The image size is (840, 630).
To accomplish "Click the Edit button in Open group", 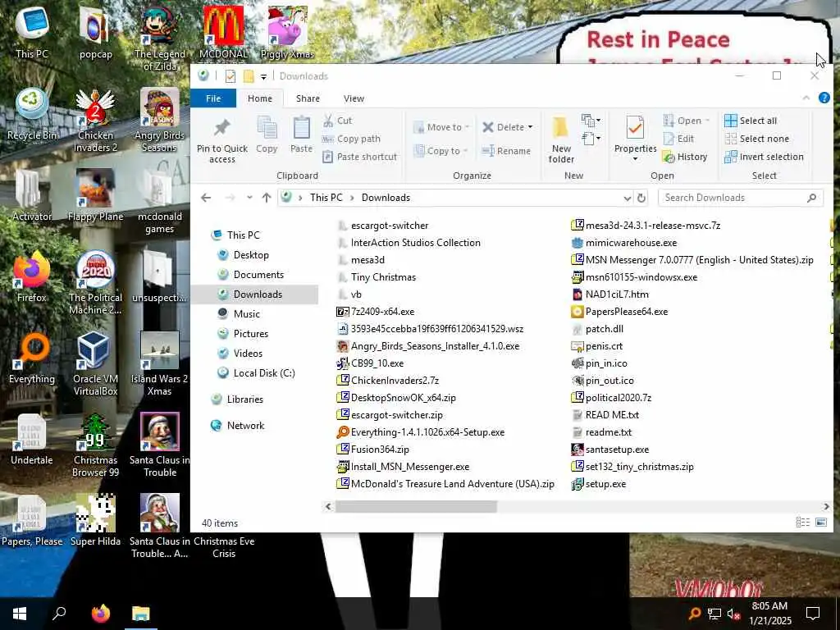I will pyautogui.click(x=678, y=139).
